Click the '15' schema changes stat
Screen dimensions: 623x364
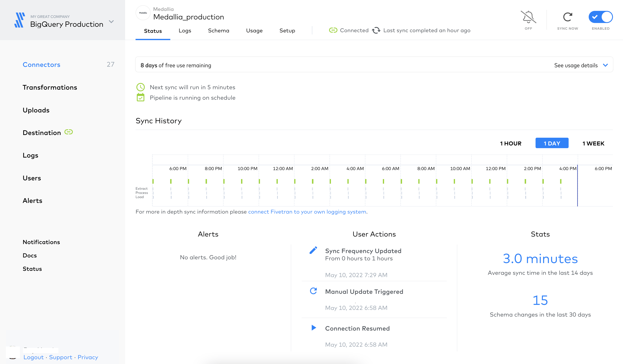point(540,300)
